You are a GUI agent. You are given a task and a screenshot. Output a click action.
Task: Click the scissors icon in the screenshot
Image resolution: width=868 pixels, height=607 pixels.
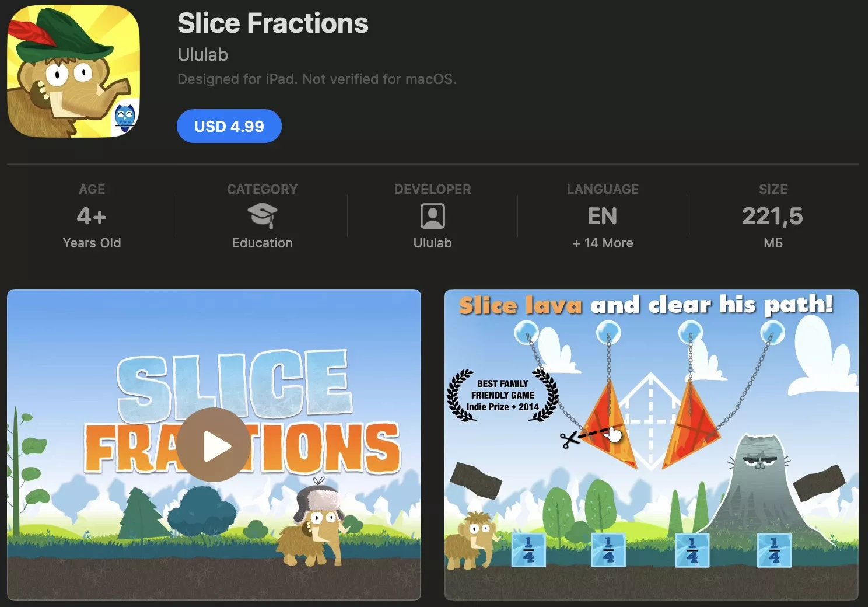(x=569, y=439)
